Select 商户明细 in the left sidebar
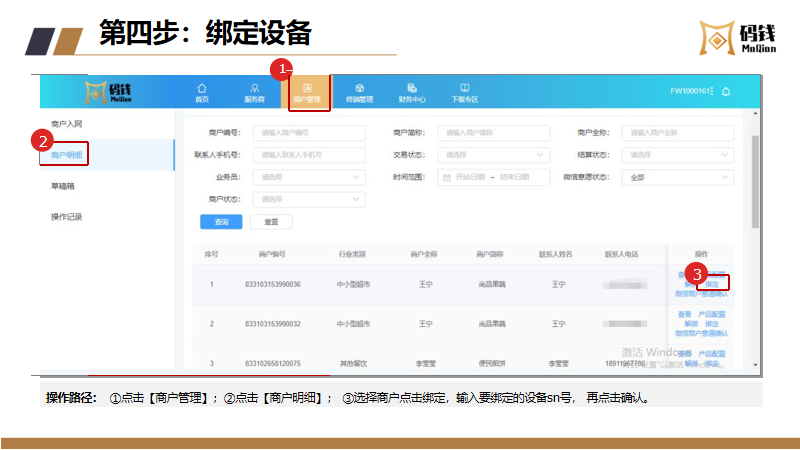Viewport: 800px width, 450px height. pyautogui.click(x=64, y=155)
